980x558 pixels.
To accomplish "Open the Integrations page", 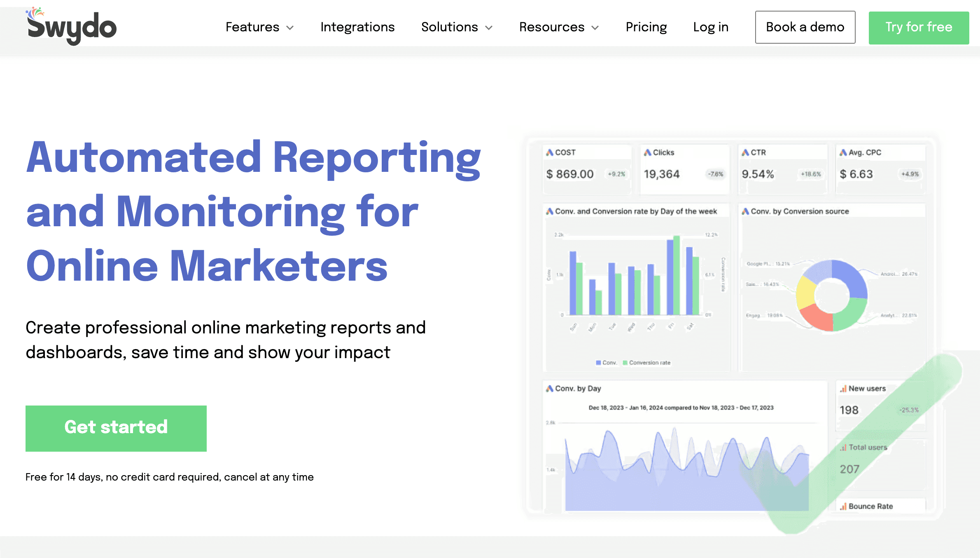I will coord(357,27).
